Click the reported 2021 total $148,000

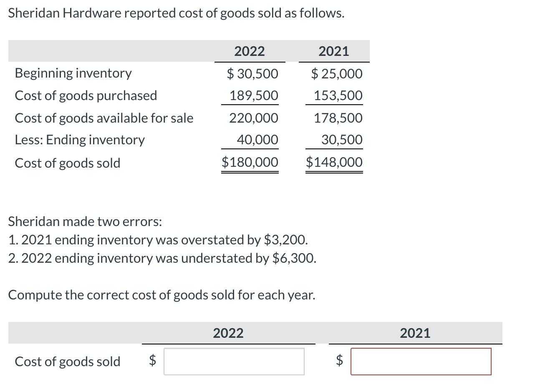coord(334,162)
